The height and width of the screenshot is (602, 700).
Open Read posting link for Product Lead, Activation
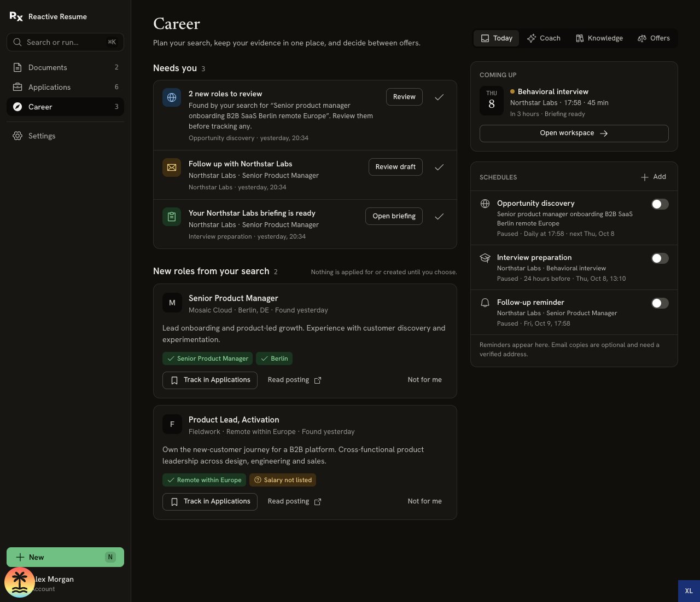(x=294, y=501)
